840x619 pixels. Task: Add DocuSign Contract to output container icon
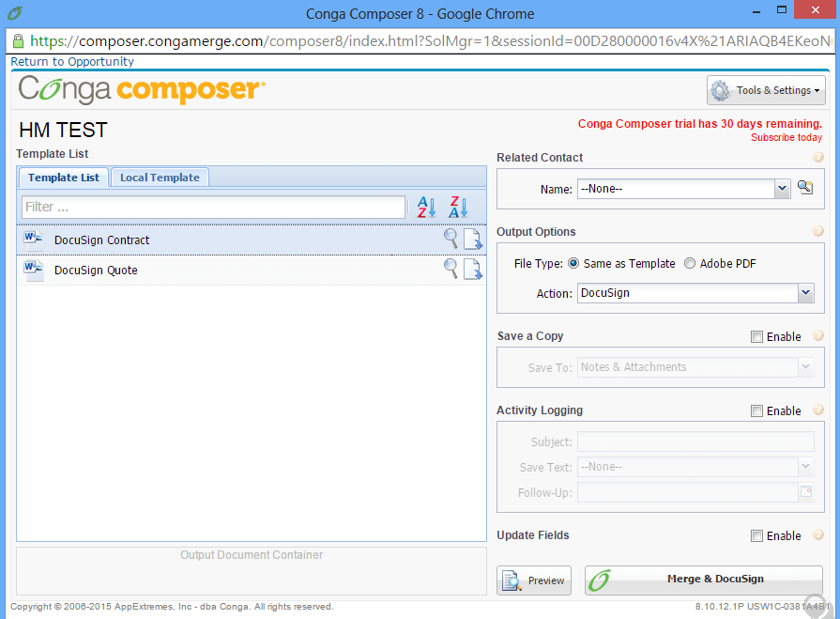(473, 239)
